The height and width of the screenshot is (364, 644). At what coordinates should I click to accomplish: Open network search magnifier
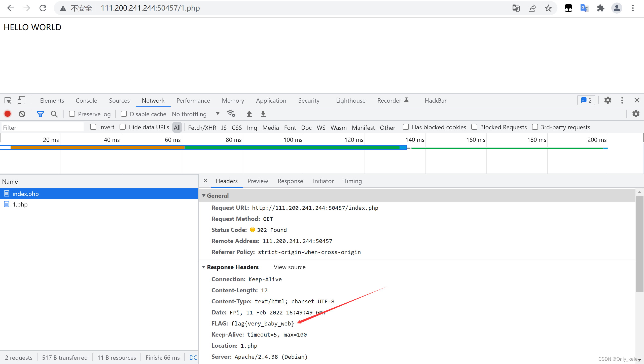[x=54, y=114]
